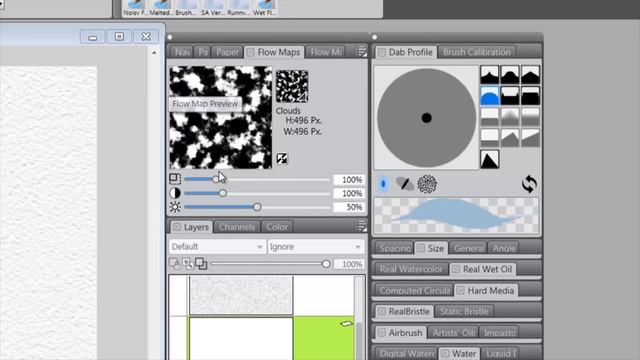Select the gray slanted ramp profile

tap(530, 138)
